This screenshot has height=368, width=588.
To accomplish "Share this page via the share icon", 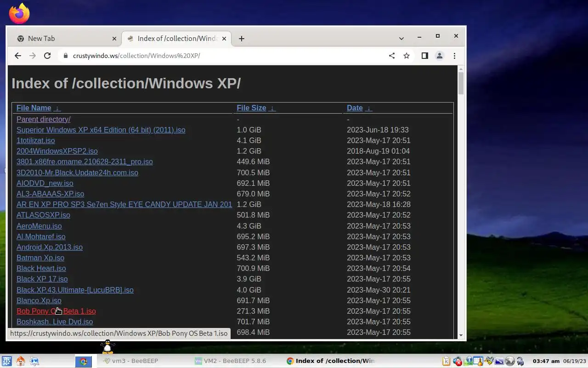I will 392,56.
